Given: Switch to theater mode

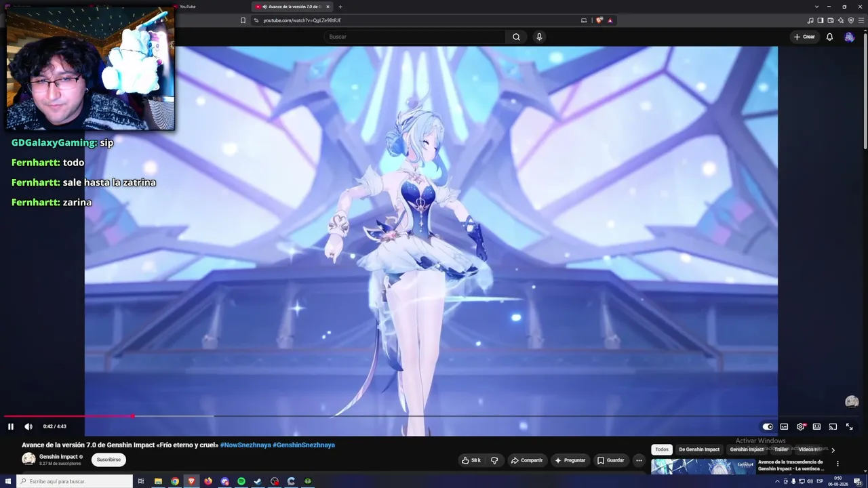Looking at the screenshot, I should point(816,426).
